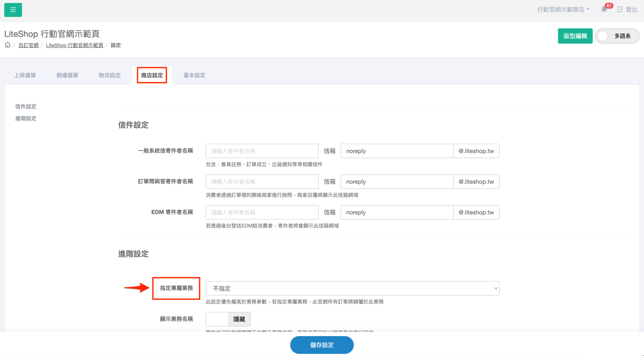Viewport: 644px width, 356px height.
Task: Click the EDM 信箱 noreply field
Action: tap(397, 212)
